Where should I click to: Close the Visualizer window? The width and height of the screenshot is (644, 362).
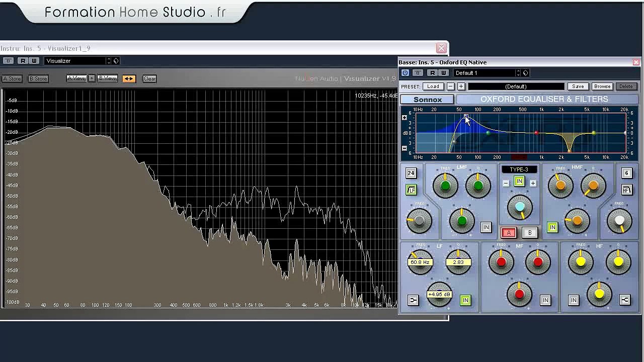tap(441, 48)
